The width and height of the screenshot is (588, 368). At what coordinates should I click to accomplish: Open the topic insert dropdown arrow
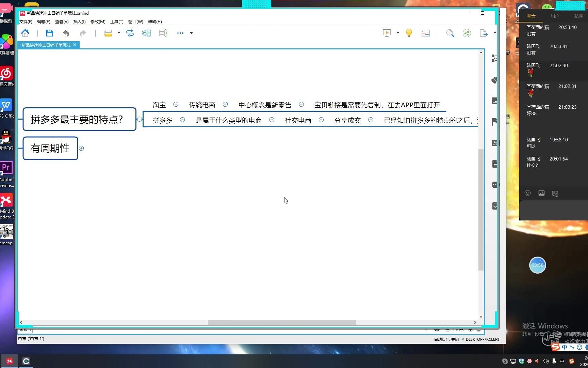(119, 33)
